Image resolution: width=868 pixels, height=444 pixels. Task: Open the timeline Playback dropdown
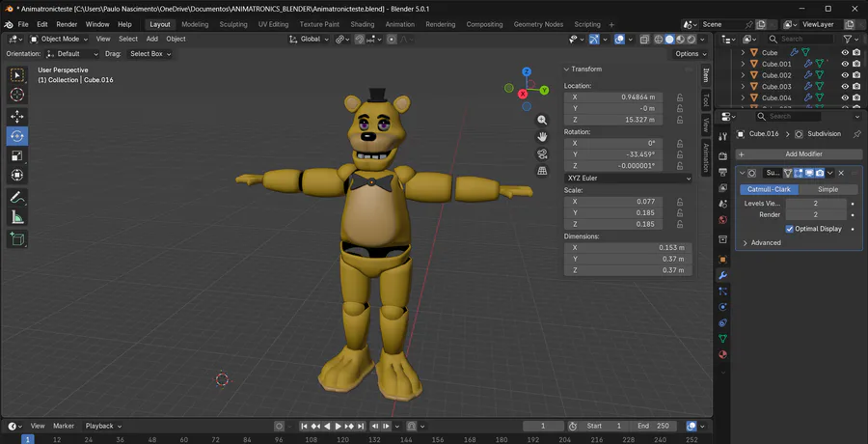coord(103,427)
